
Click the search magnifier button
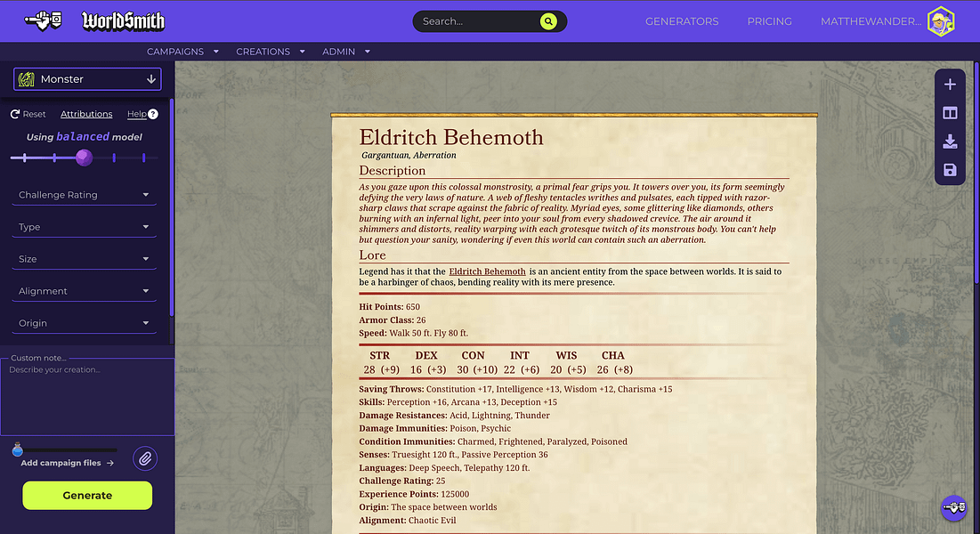point(548,21)
